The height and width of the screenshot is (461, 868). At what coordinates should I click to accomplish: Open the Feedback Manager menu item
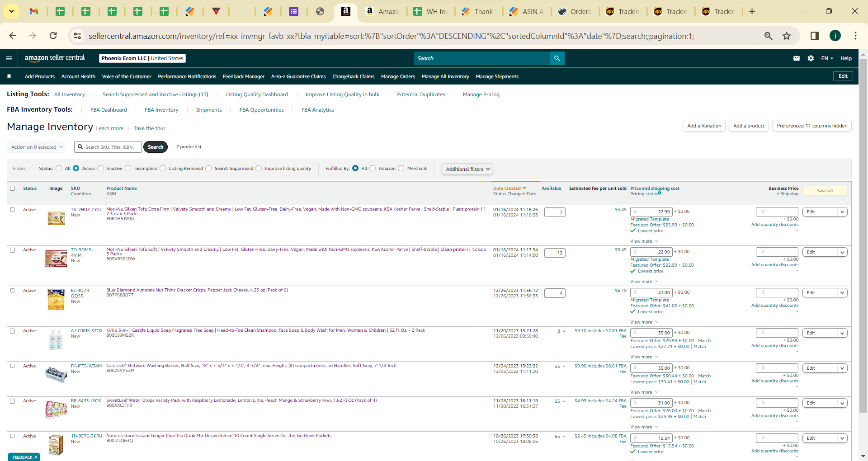244,76
